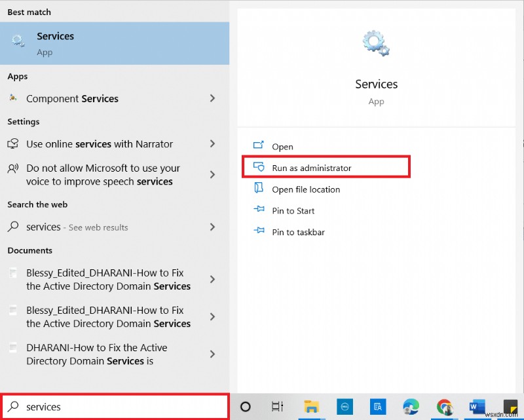Screen dimensions: 524x420
Task: Expand the 'See web results' suggestion
Action: click(x=213, y=227)
